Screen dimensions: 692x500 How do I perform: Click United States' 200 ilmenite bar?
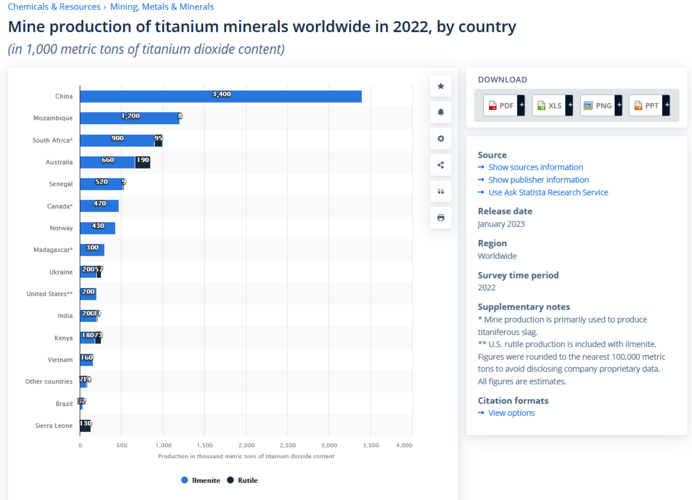88,294
